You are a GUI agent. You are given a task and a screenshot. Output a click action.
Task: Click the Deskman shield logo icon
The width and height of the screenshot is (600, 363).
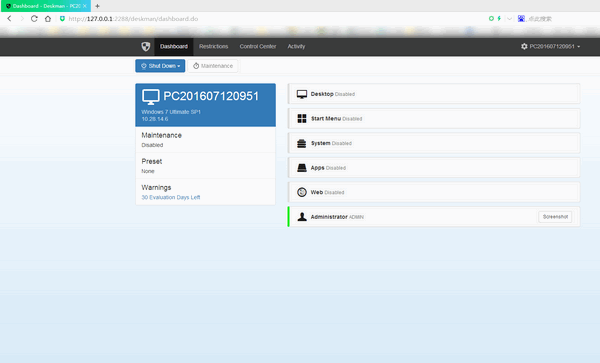click(x=146, y=46)
